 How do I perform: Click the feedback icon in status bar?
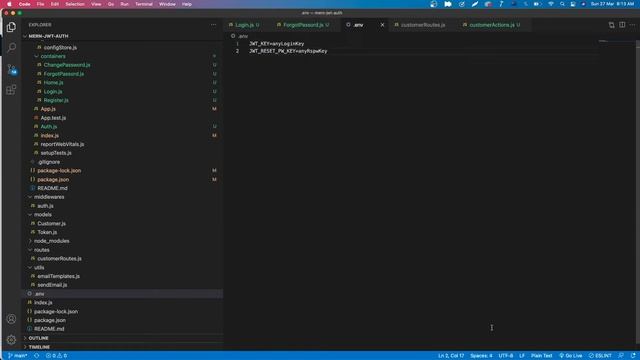pyautogui.click(x=621, y=356)
